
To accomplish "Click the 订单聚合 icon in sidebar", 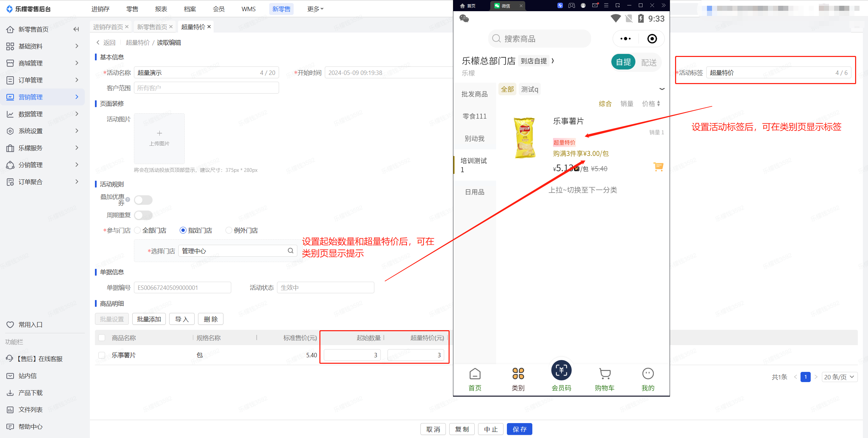I will coord(10,182).
